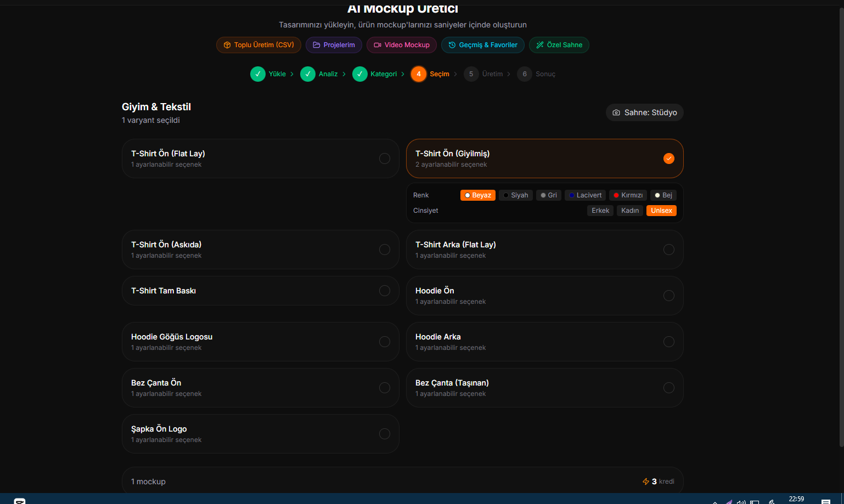Set Cinsiyet to Erkek

point(600,211)
